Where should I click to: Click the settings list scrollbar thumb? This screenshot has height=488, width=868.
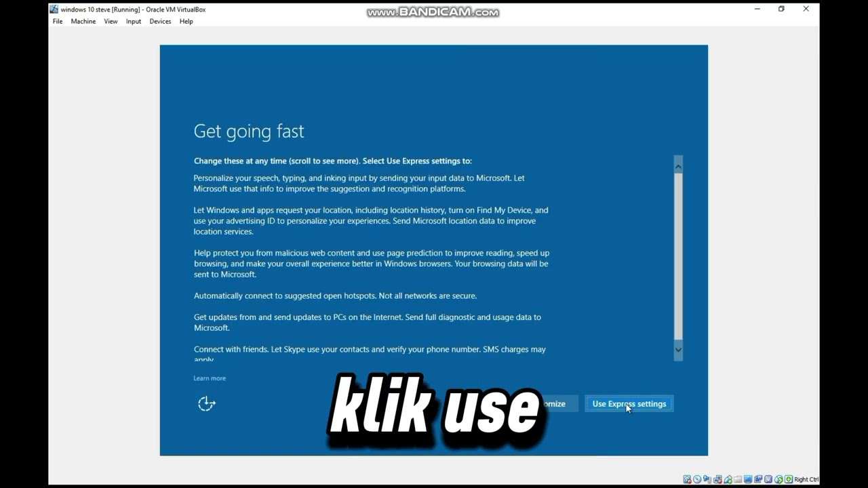tap(678, 256)
